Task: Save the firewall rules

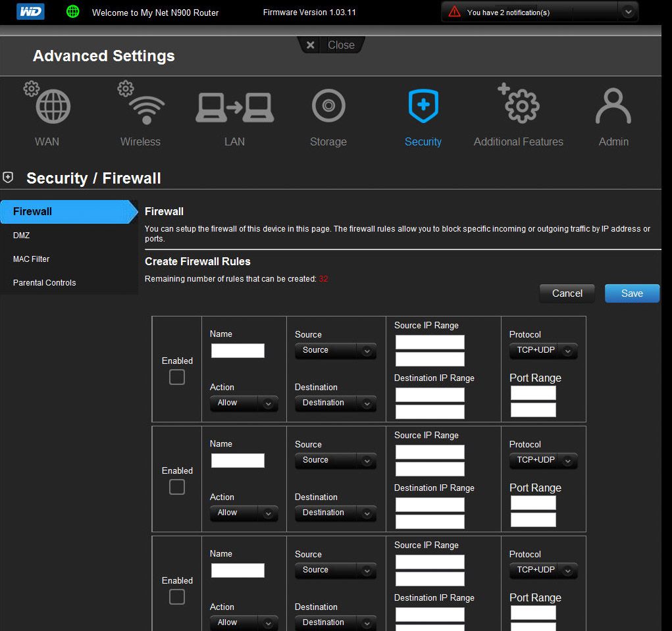Action: click(x=631, y=293)
